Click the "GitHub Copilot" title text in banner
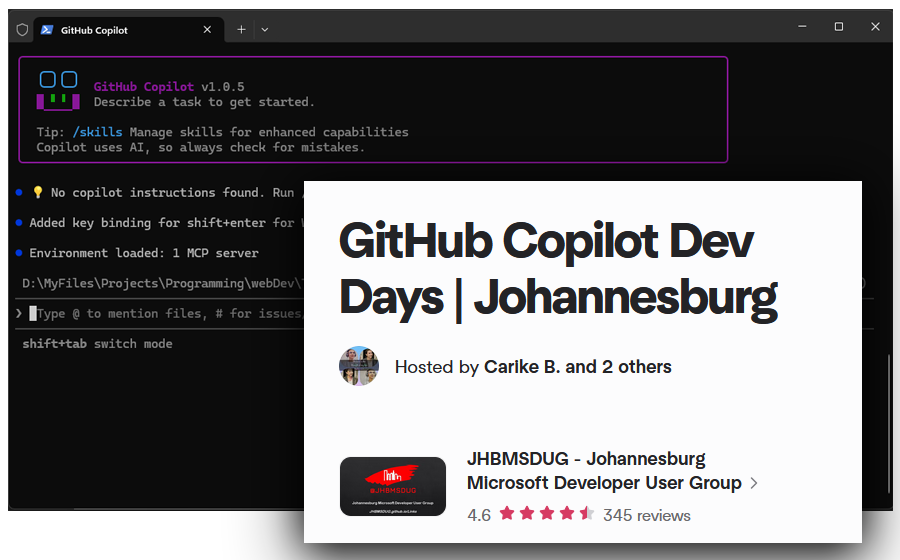900x560 pixels. click(143, 87)
